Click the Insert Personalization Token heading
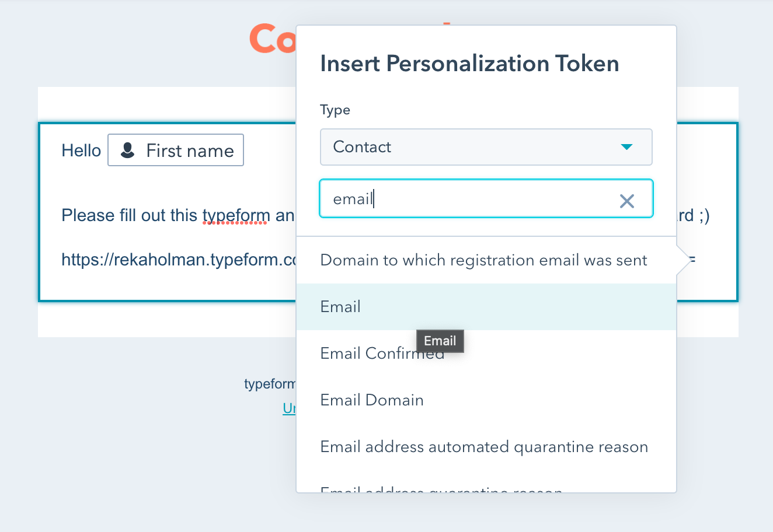Image resolution: width=773 pixels, height=532 pixels. [x=469, y=63]
